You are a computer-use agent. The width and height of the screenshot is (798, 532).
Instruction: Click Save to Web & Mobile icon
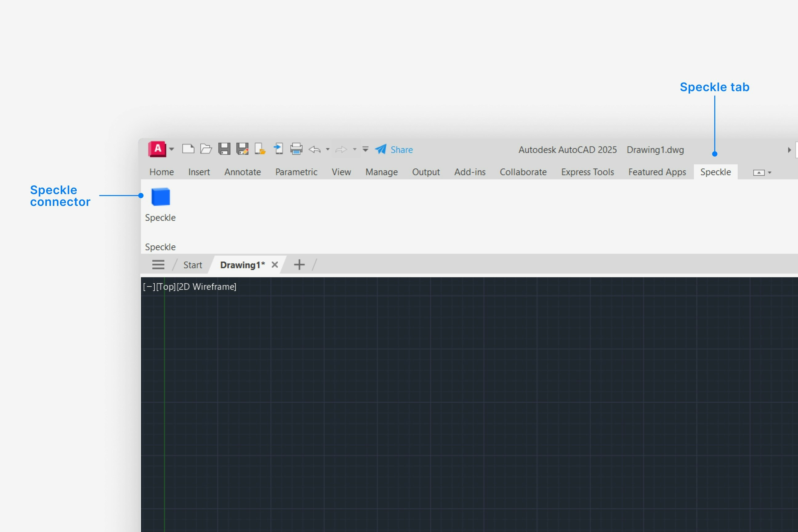pyautogui.click(x=279, y=149)
